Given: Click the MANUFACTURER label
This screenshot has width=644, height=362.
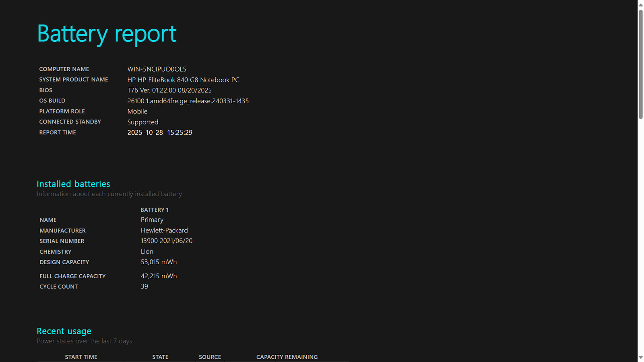Looking at the screenshot, I should [62, 230].
